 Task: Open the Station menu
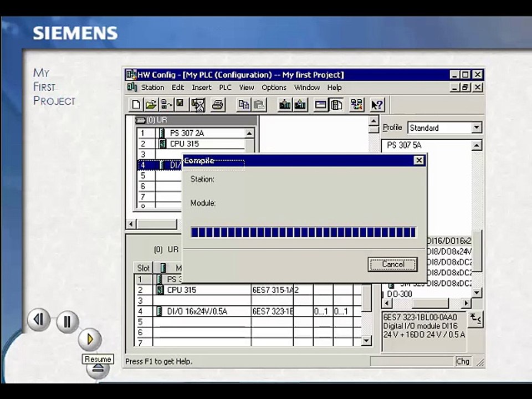[153, 88]
